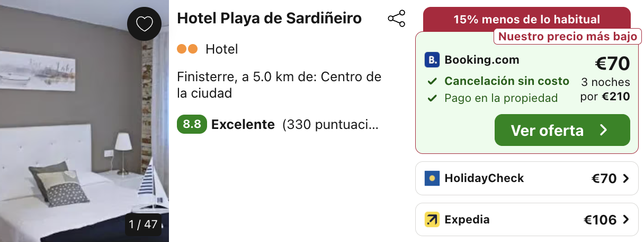Viewport: 644px width, 242px height.
Task: Save hotel with the heart icon
Action: 145,24
